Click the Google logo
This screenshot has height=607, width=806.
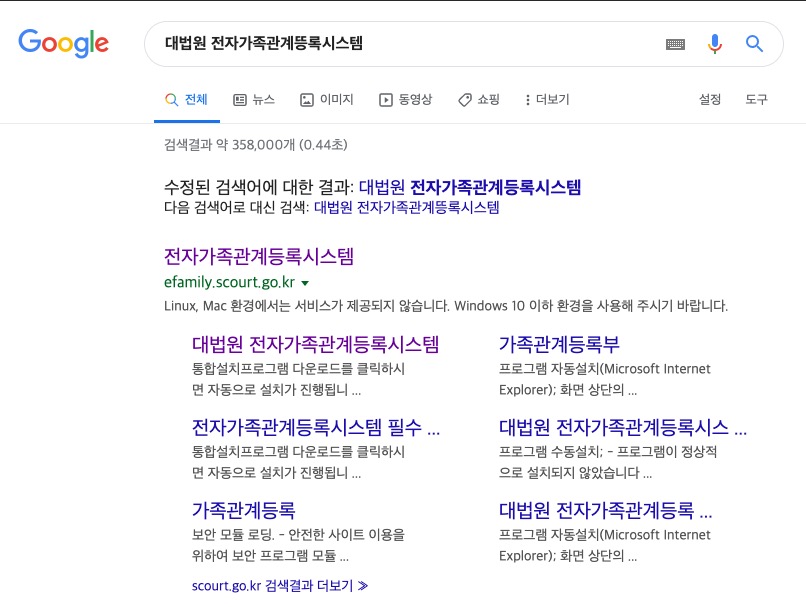[x=63, y=43]
